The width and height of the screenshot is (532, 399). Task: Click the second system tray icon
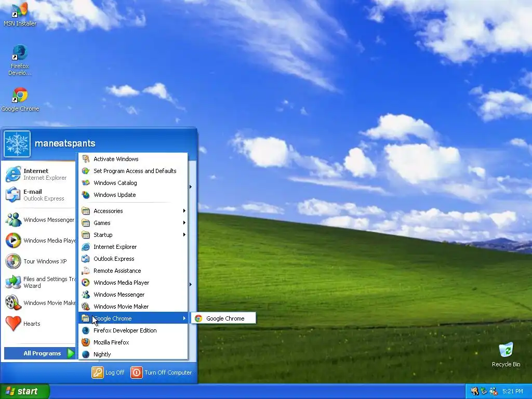pos(484,391)
